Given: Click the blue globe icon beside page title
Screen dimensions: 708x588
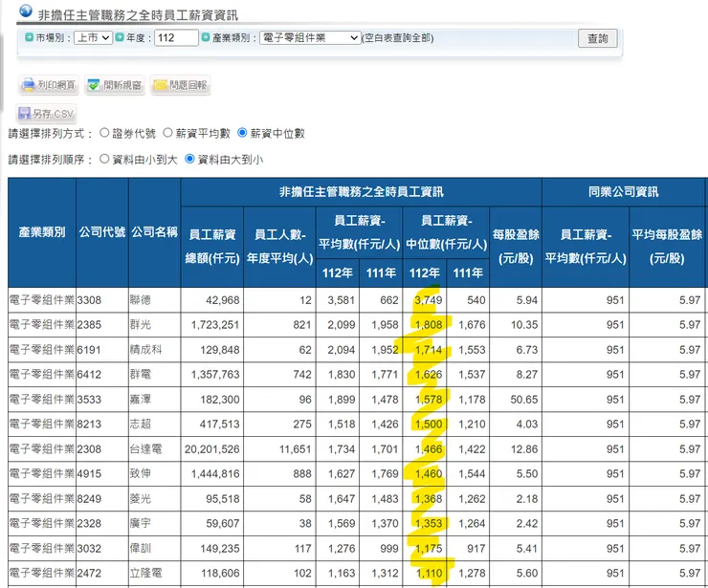Looking at the screenshot, I should [x=25, y=11].
